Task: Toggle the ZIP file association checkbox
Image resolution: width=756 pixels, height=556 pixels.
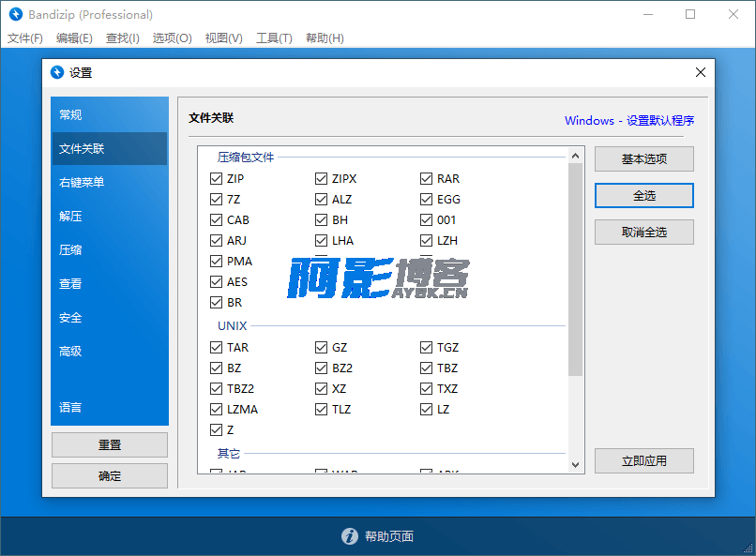Action: click(x=216, y=179)
